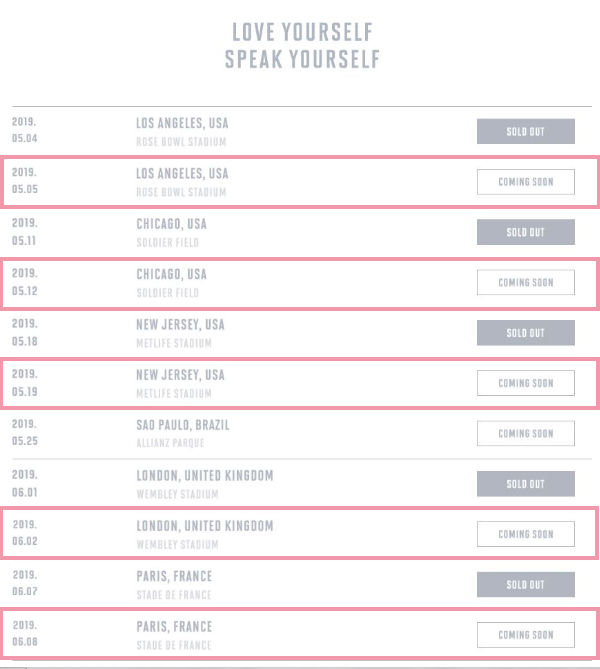Click SOLD OUT button for Chicago 05.11
Screen dimensions: 600x669
(x=525, y=232)
